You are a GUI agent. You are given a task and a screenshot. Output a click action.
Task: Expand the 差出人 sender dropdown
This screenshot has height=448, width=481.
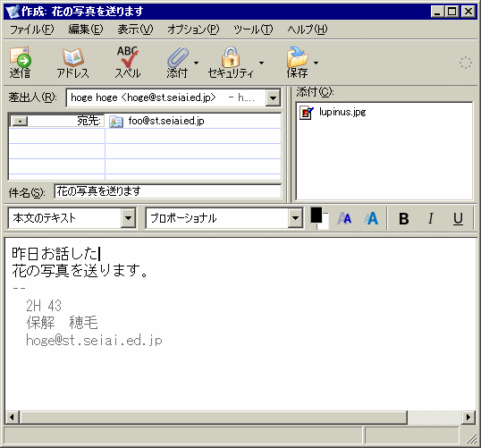point(273,98)
